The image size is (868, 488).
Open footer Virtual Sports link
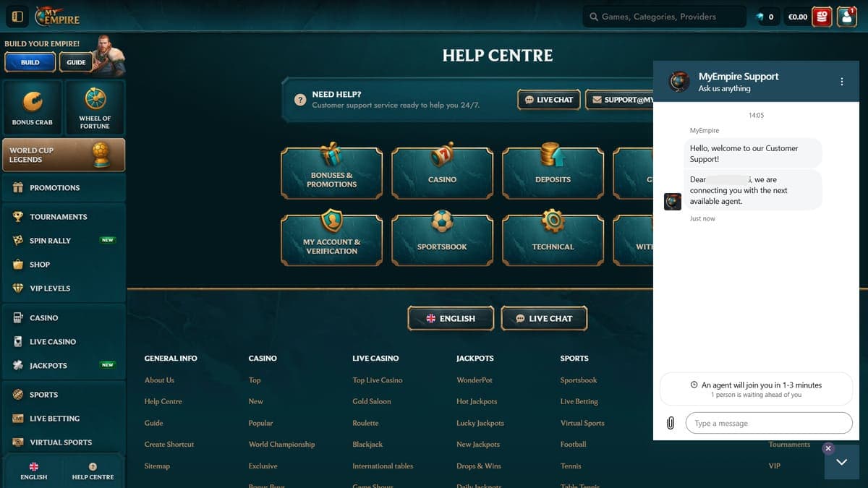(582, 423)
